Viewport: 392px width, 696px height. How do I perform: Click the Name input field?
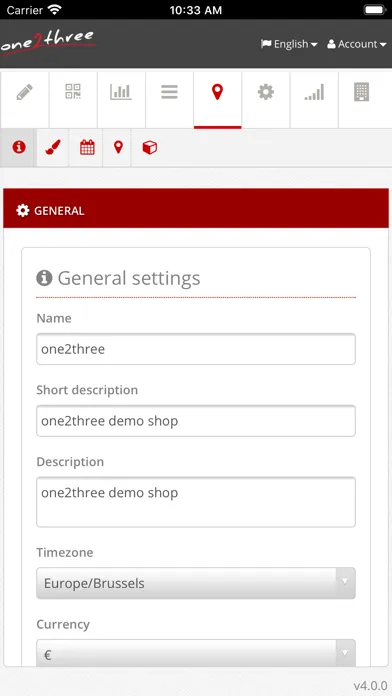[196, 349]
